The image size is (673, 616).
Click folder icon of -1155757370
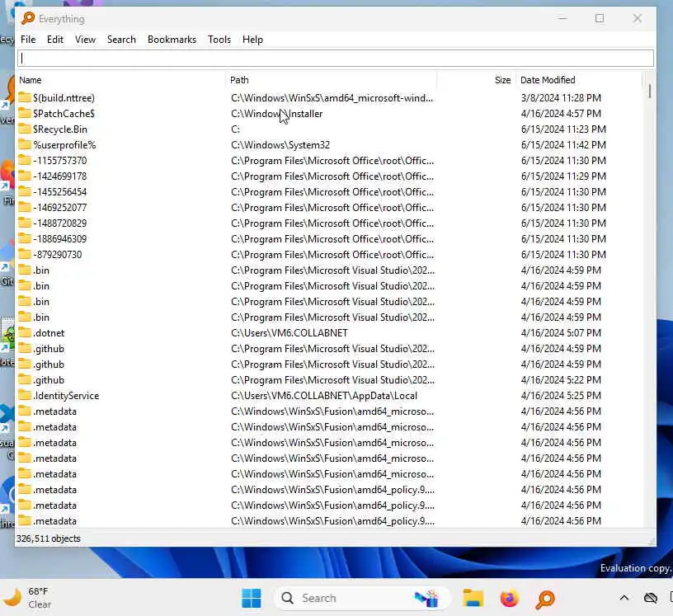(x=25, y=160)
